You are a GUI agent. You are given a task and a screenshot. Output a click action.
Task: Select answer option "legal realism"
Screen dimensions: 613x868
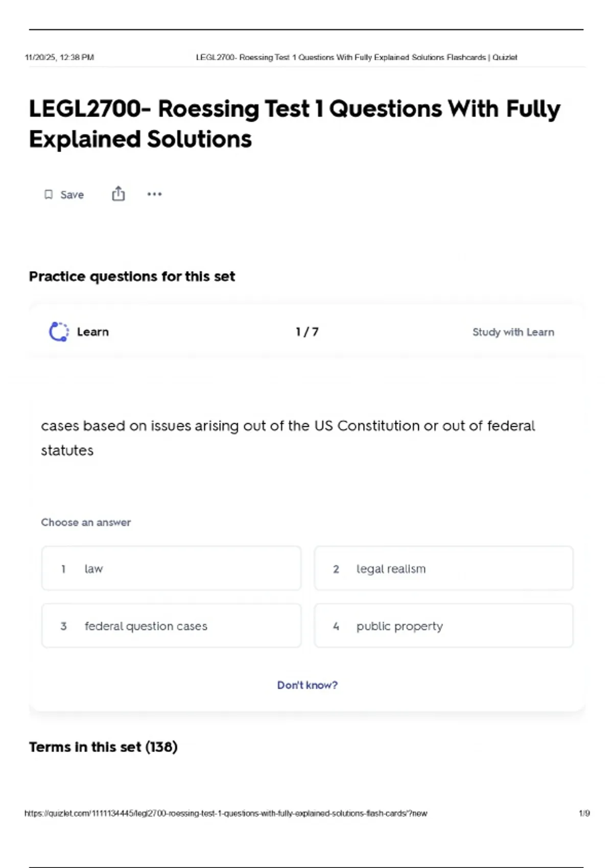click(x=443, y=568)
